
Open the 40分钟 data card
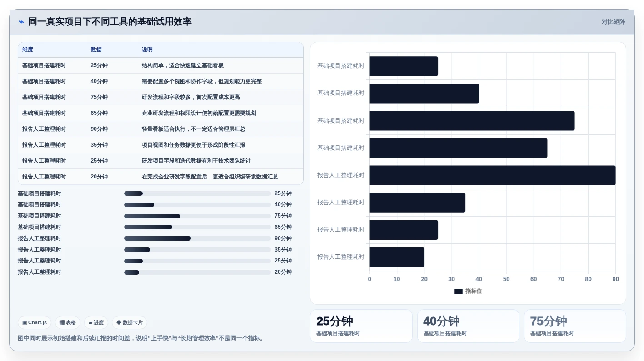468,326
